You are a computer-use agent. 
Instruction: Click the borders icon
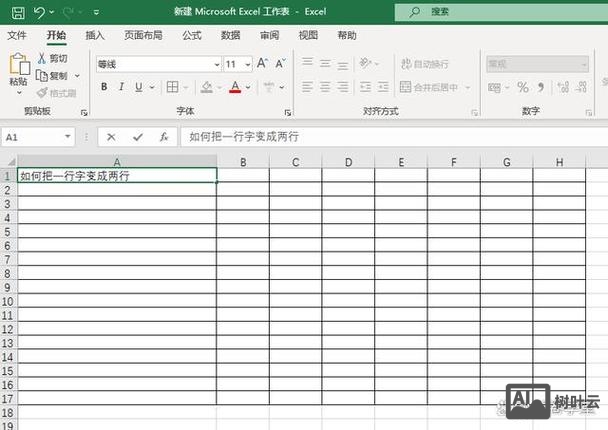point(172,87)
